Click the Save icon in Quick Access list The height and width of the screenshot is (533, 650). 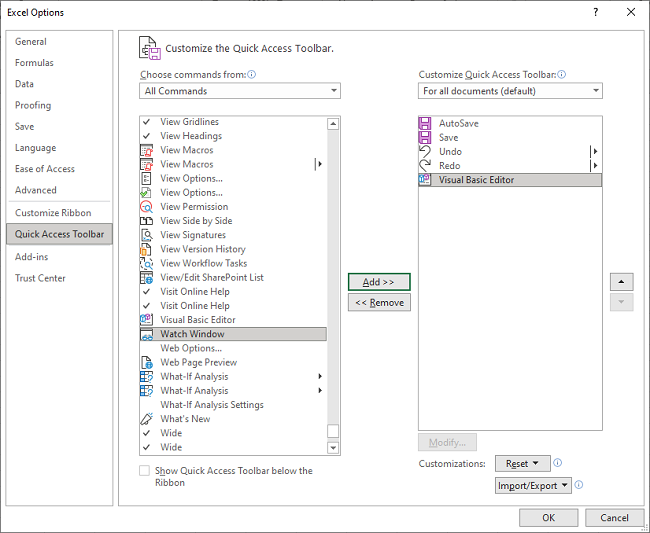(x=425, y=138)
